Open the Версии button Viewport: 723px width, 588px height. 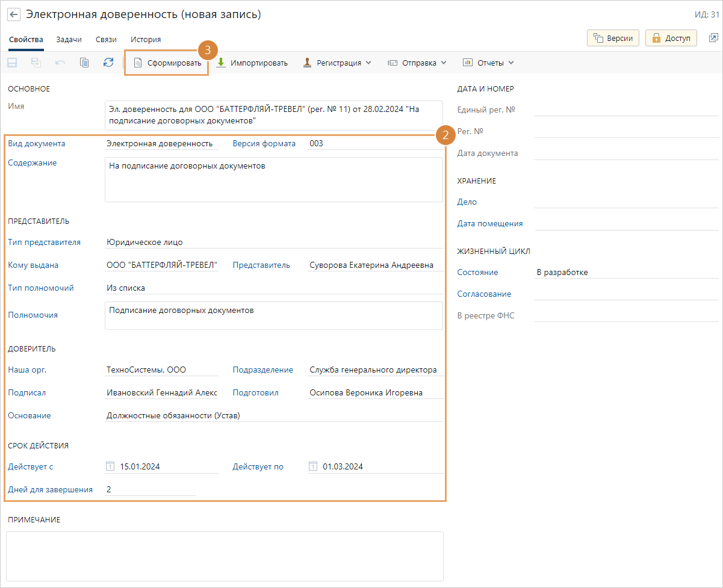613,38
